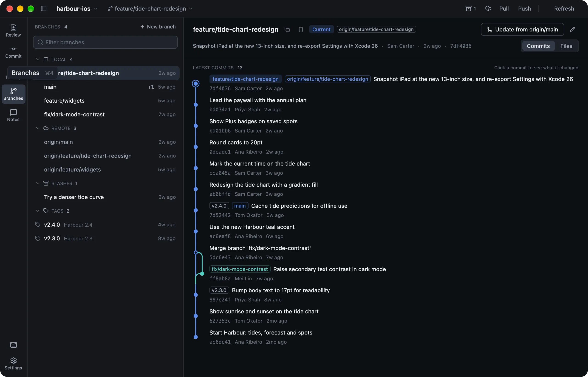588x377 pixels.
Task: Select the top commit graph node
Action: point(195,84)
